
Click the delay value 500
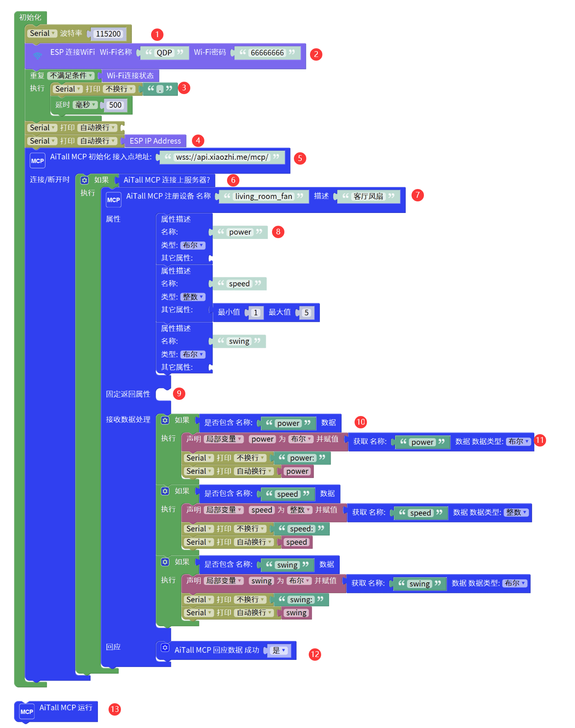[115, 105]
